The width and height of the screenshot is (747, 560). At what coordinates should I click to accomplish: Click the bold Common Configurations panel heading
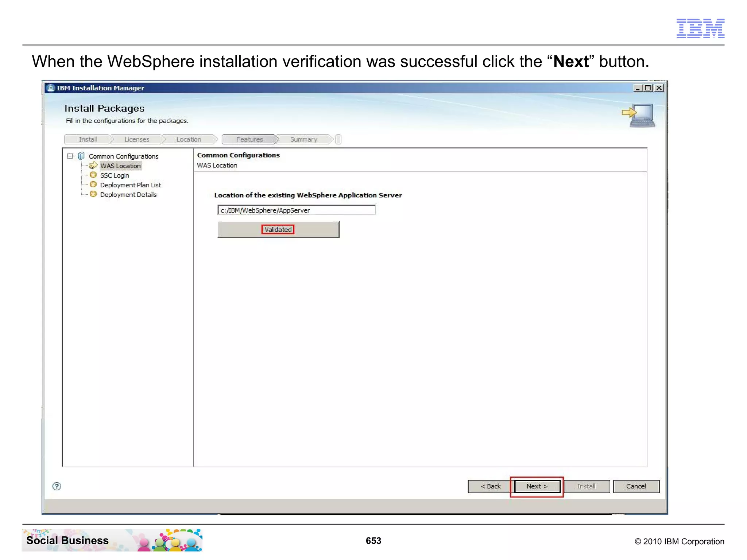tap(239, 155)
